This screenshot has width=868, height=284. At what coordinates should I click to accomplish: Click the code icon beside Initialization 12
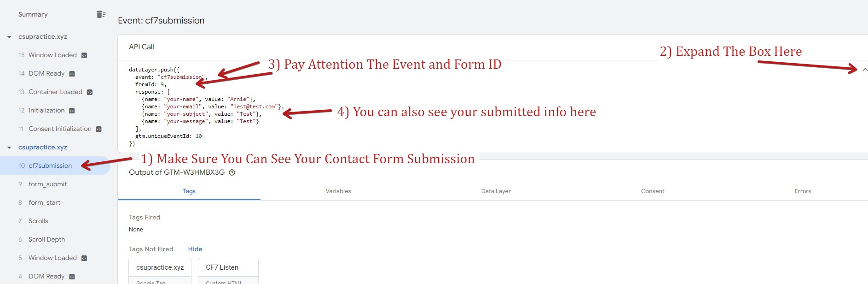pyautogui.click(x=72, y=111)
